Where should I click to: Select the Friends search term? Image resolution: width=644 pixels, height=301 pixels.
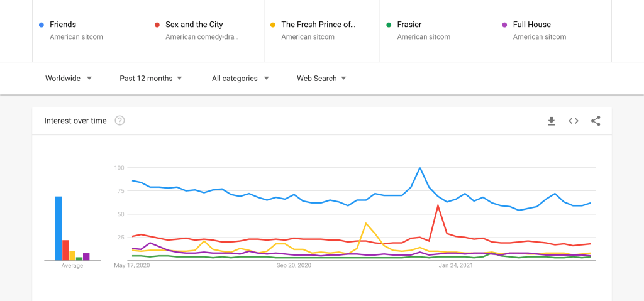(63, 25)
